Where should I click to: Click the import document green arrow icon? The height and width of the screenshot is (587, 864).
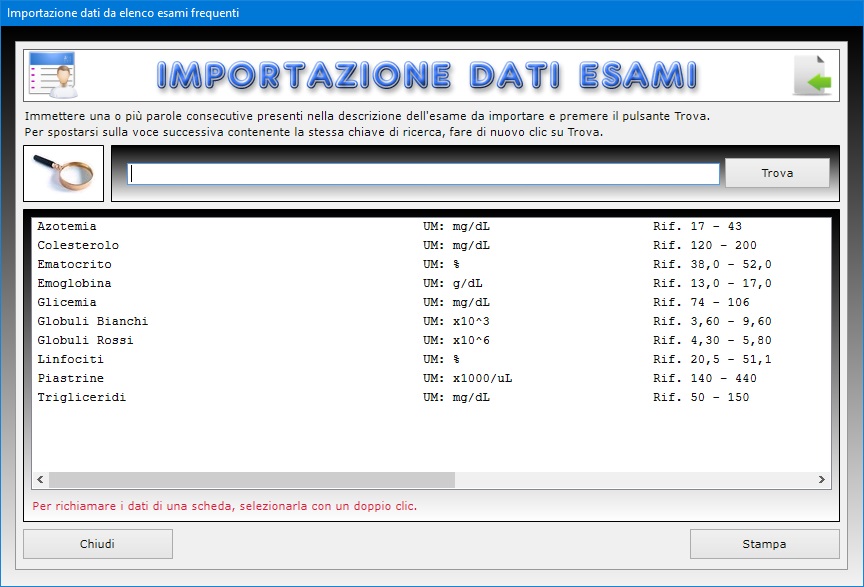(812, 76)
